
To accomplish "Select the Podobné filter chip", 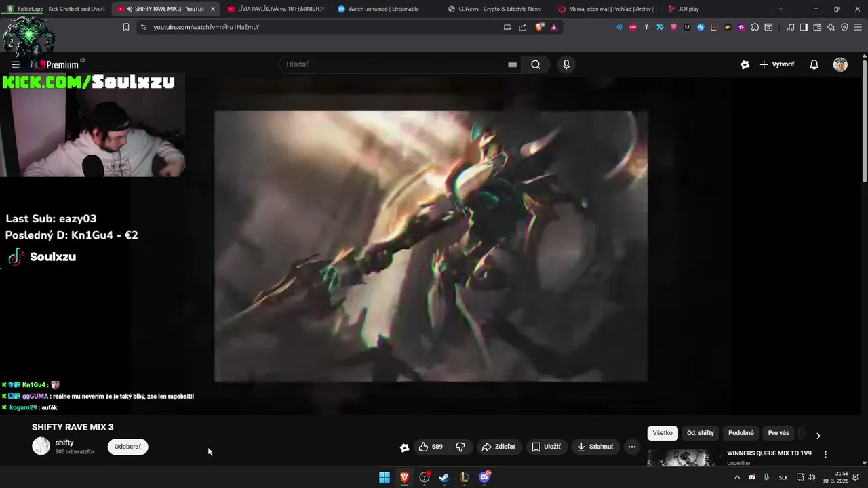I will (x=741, y=433).
